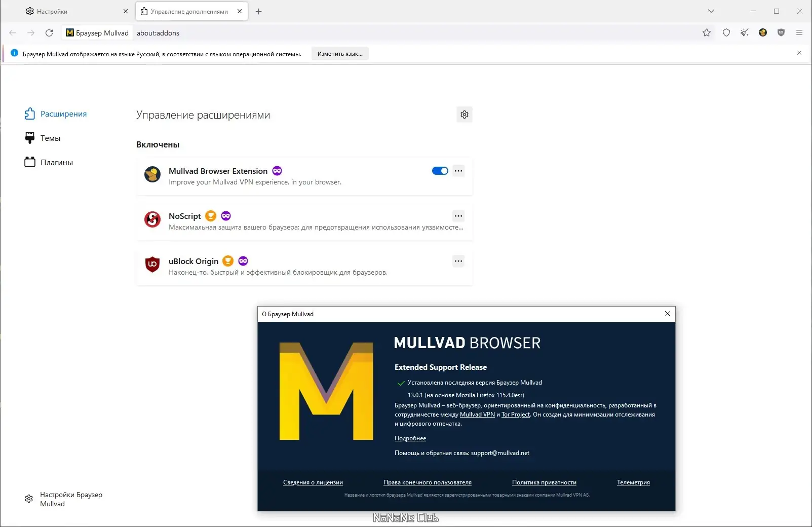Click the uBlock Origin shield icon in the list
Viewport: 812px width, 527px height.
tap(152, 265)
